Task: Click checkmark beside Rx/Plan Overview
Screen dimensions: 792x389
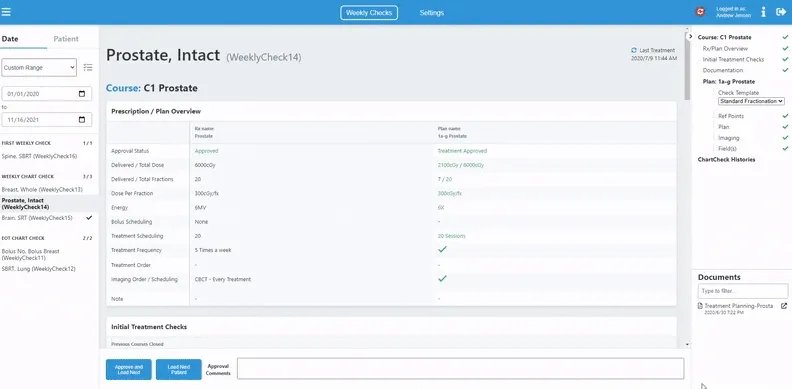Action: point(785,48)
